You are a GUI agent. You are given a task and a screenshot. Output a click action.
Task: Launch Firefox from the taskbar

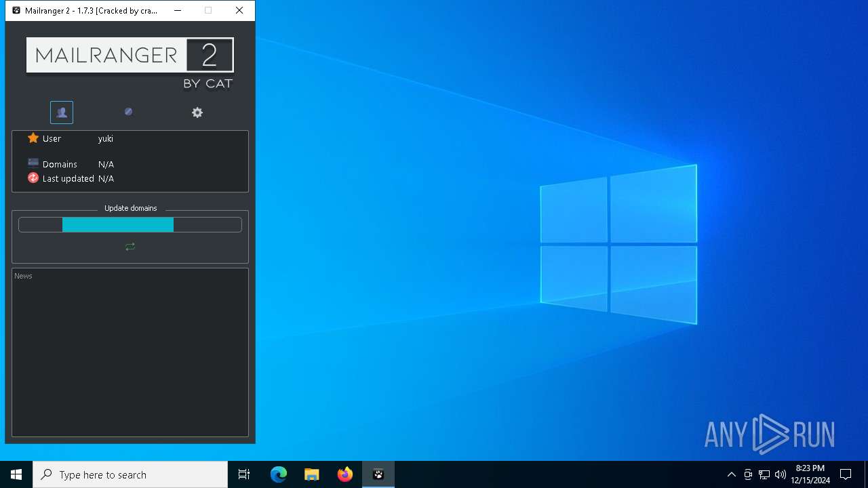(345, 474)
